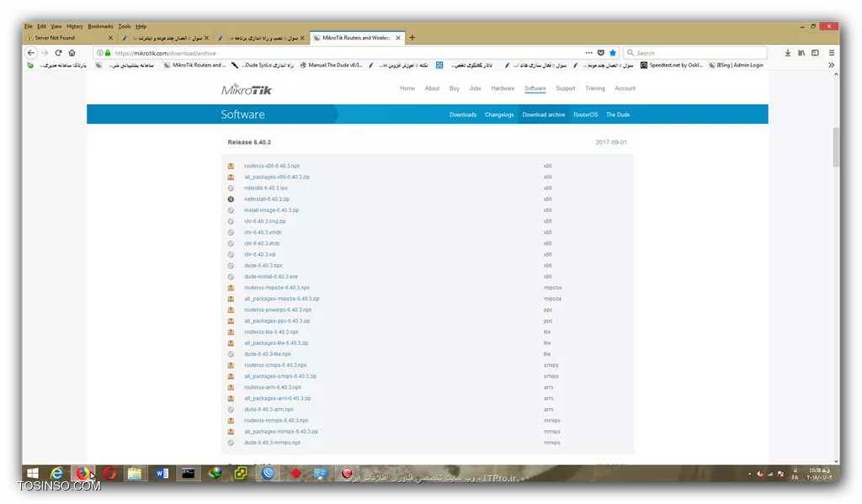Open a new tab with plus button
The height and width of the screenshot is (504, 862).
pyautogui.click(x=412, y=37)
